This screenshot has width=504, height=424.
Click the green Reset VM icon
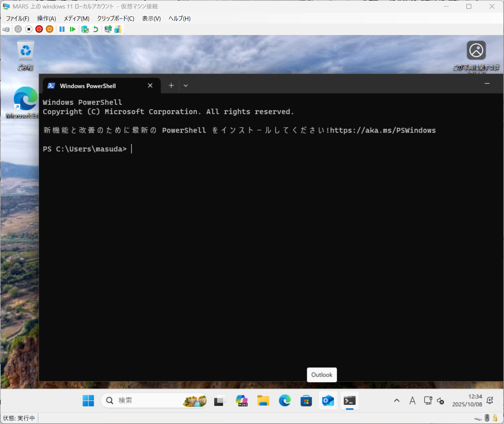coord(73,29)
